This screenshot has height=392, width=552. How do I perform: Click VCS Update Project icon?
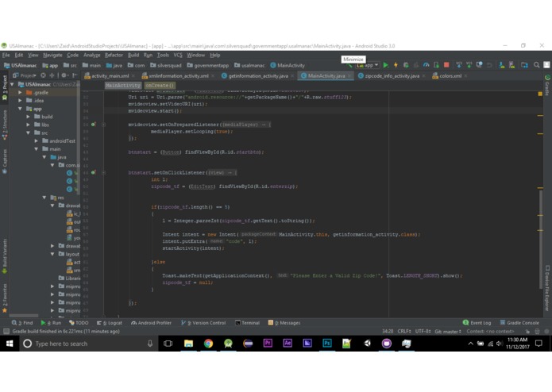[459, 65]
